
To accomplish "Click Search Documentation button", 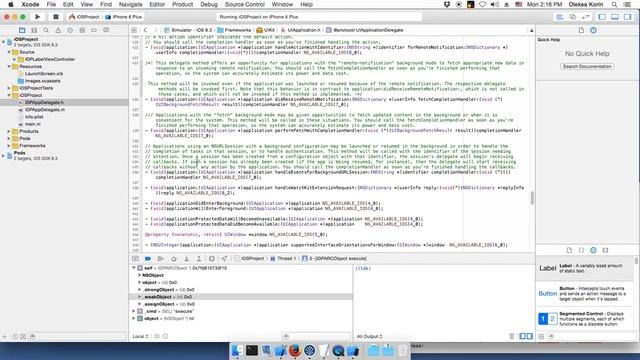I will click(x=587, y=66).
